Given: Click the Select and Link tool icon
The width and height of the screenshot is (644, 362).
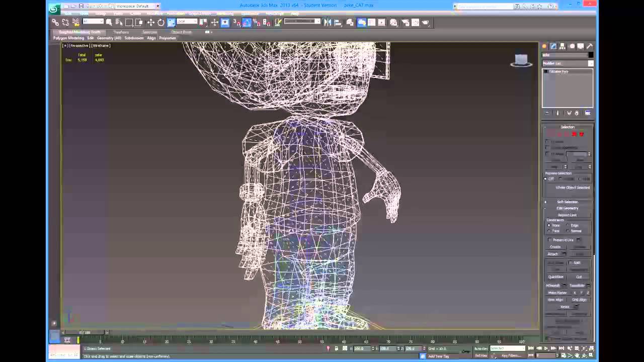Looking at the screenshot, I should [x=55, y=22].
